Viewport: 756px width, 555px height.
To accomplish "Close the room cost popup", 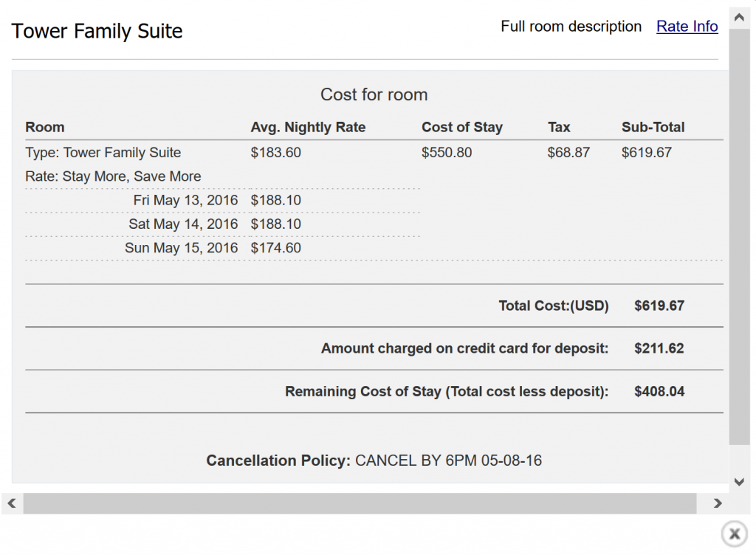I will coord(733,533).
